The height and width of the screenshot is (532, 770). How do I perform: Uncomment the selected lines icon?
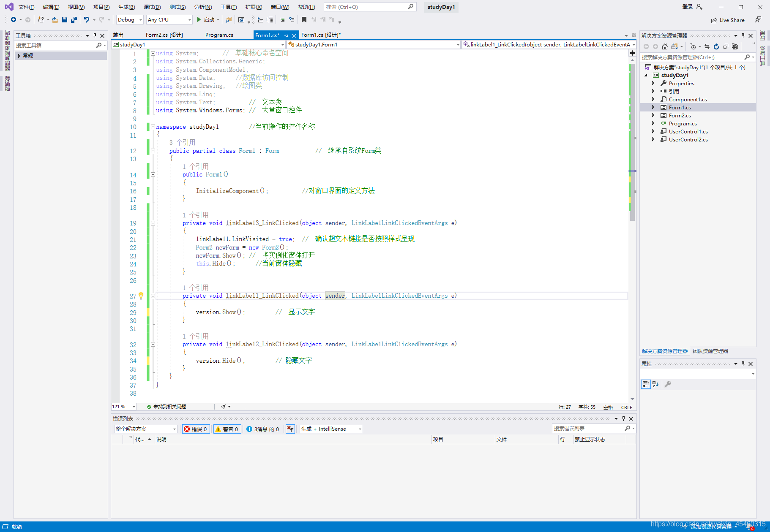(292, 20)
